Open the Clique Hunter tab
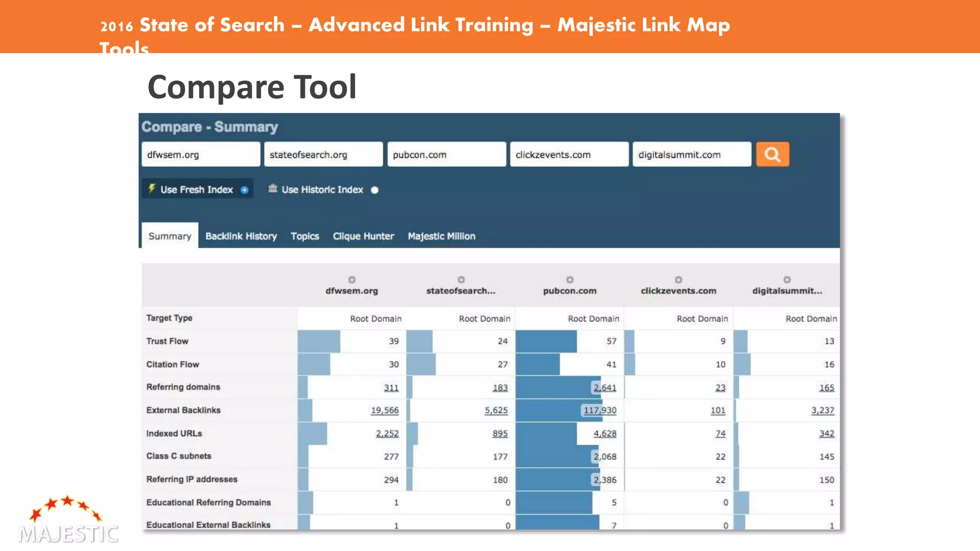This screenshot has width=980, height=551. [363, 236]
